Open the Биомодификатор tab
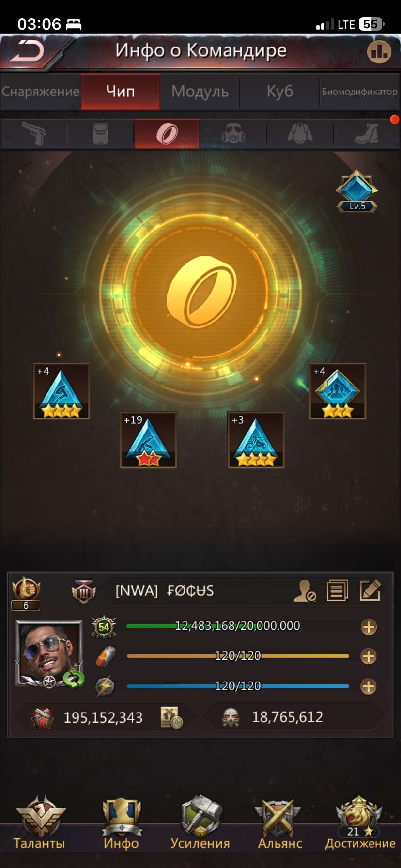The image size is (401, 868). pos(359,91)
